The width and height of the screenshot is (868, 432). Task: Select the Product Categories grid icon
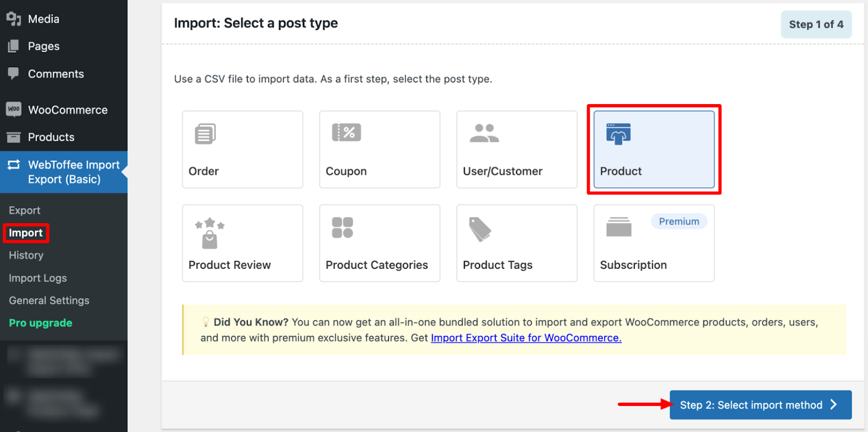click(342, 228)
